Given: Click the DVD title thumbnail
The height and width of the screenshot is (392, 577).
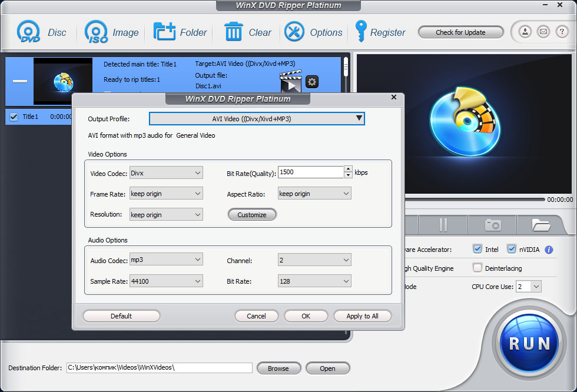Looking at the screenshot, I should click(x=63, y=81).
